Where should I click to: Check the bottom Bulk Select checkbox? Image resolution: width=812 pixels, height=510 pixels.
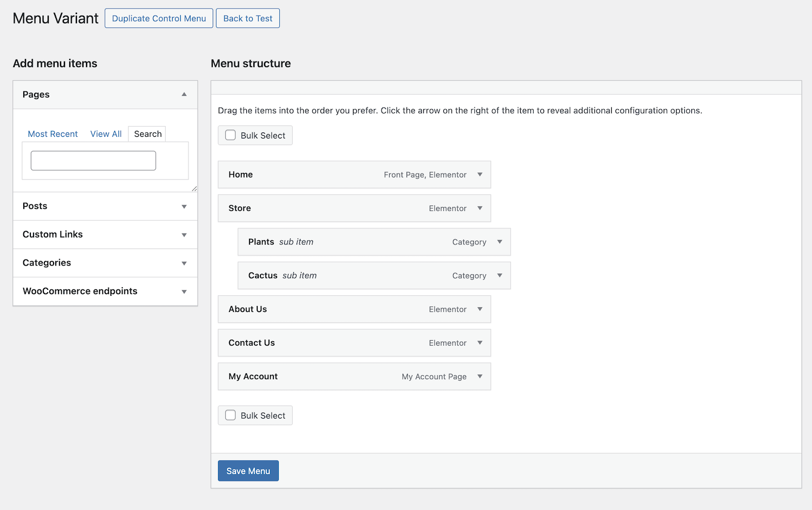pos(230,415)
